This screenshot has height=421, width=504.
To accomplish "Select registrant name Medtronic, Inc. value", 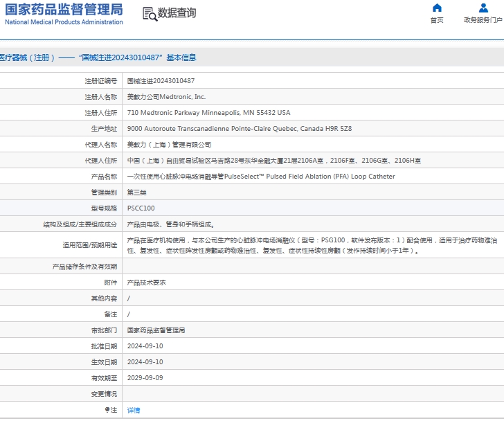I will pyautogui.click(x=166, y=97).
